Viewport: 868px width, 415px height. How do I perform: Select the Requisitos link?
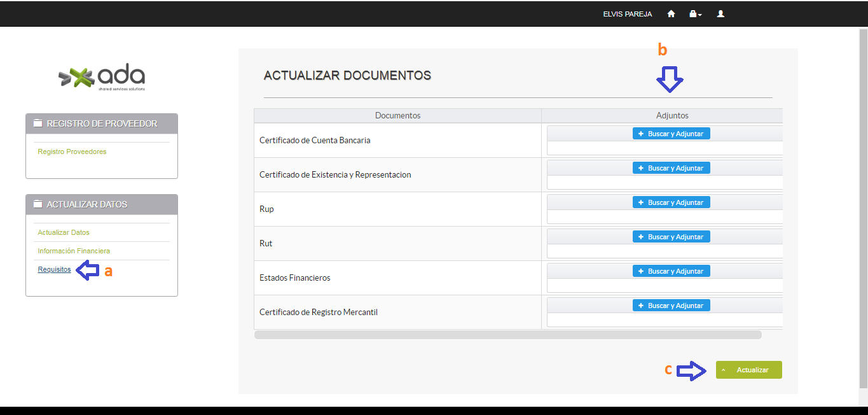(54, 270)
